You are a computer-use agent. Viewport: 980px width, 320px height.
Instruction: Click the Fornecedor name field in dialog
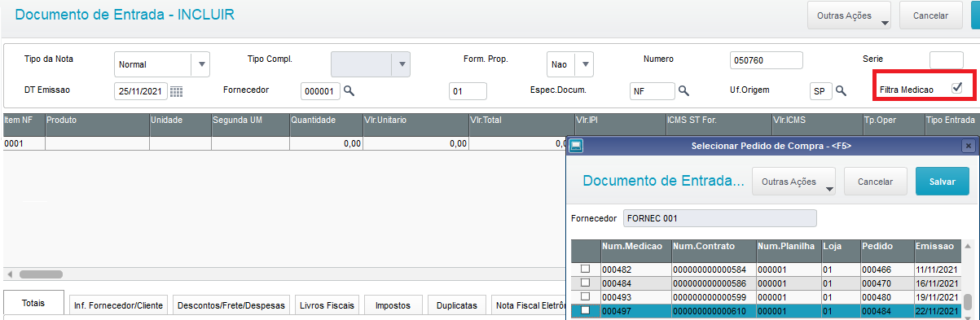[719, 218]
